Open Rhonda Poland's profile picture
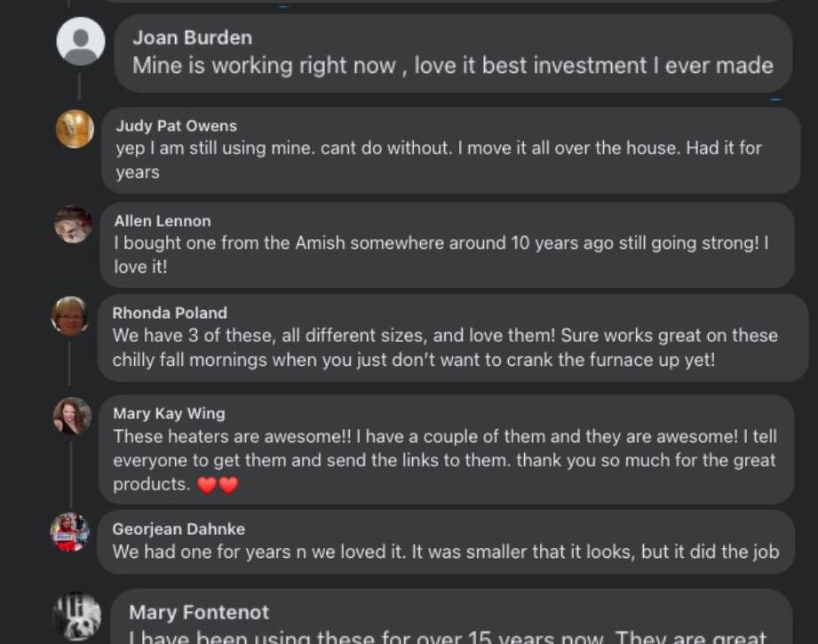 (70, 315)
